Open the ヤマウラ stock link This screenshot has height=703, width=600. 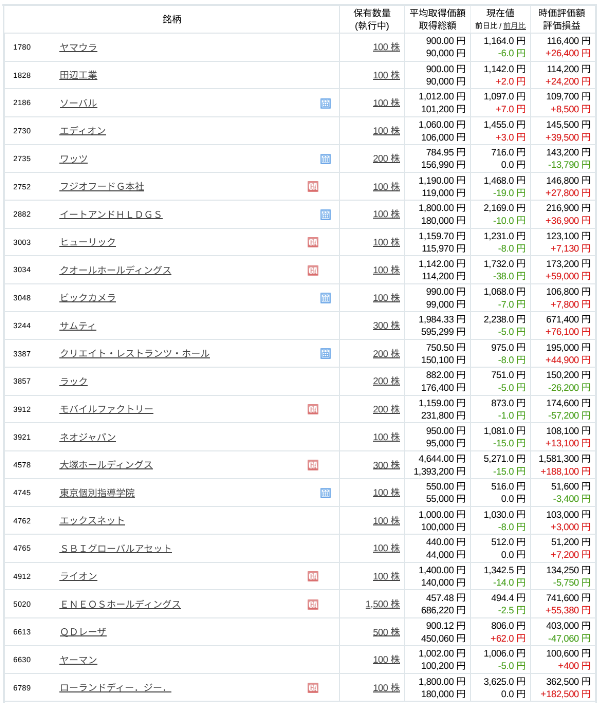(78, 47)
